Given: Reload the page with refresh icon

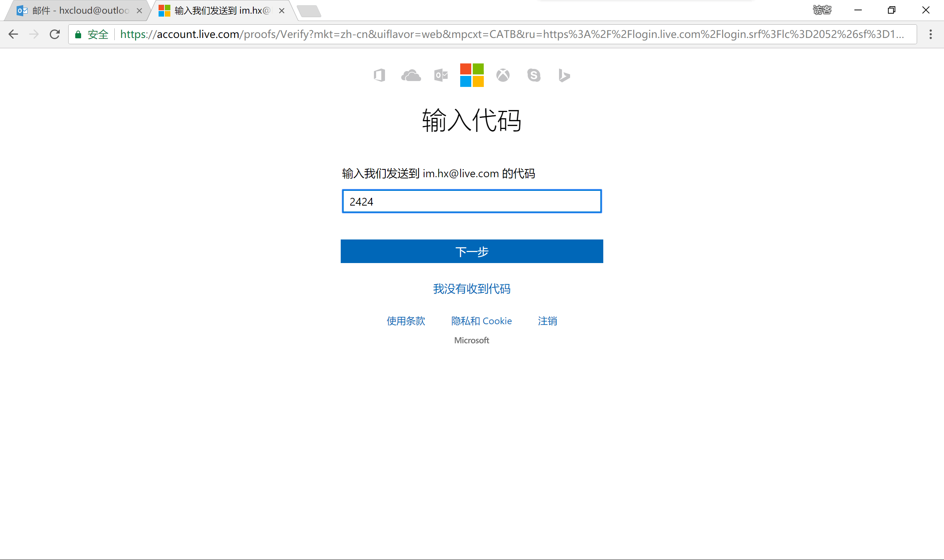Looking at the screenshot, I should tap(55, 34).
